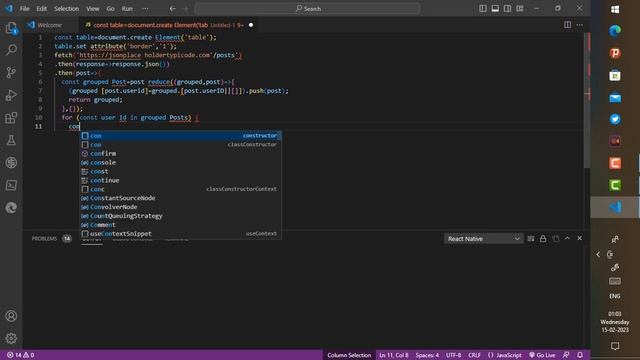Open the Run and Debug view
This screenshot has width=640, height=360.
(11, 95)
